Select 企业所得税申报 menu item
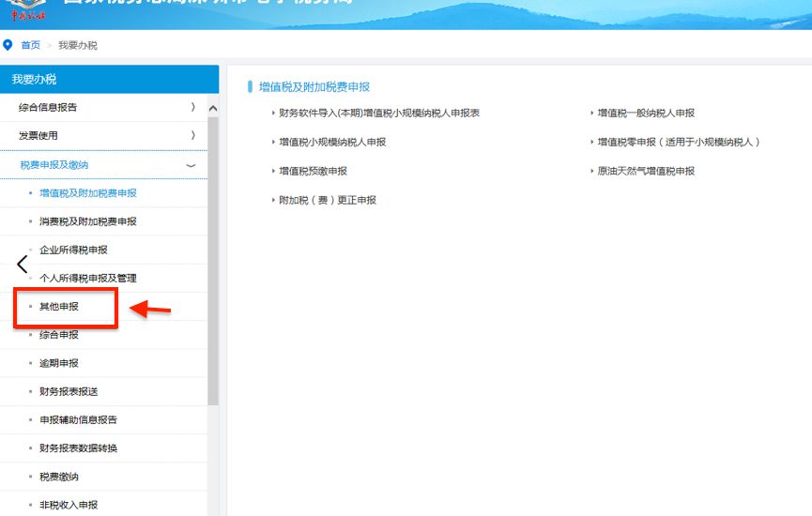 pos(73,250)
